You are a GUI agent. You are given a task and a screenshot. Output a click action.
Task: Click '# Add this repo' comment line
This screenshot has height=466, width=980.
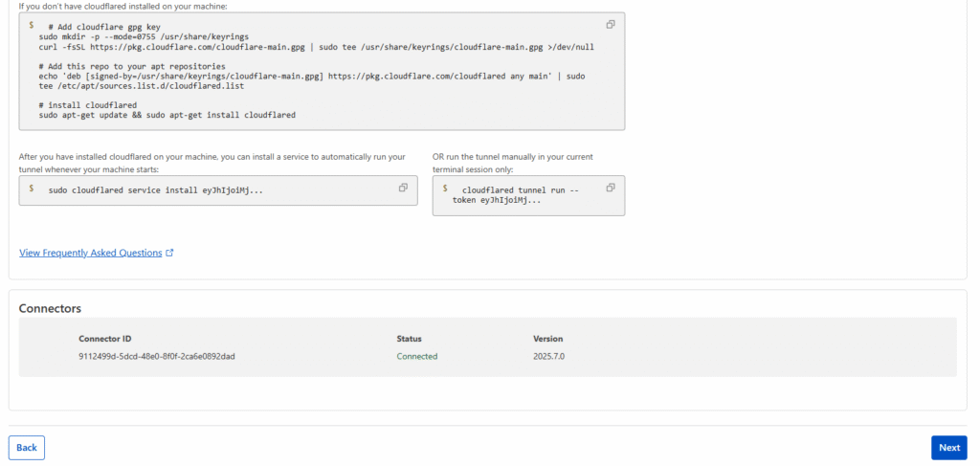point(132,66)
